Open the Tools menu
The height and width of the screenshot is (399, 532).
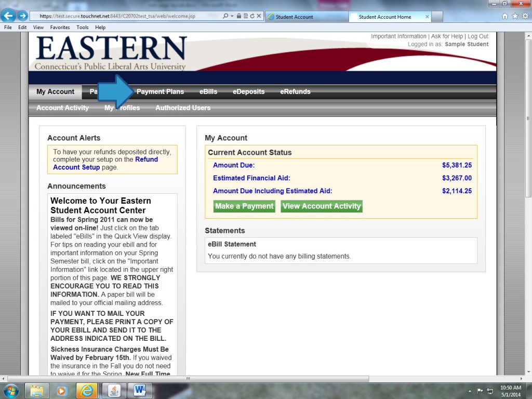coord(83,27)
